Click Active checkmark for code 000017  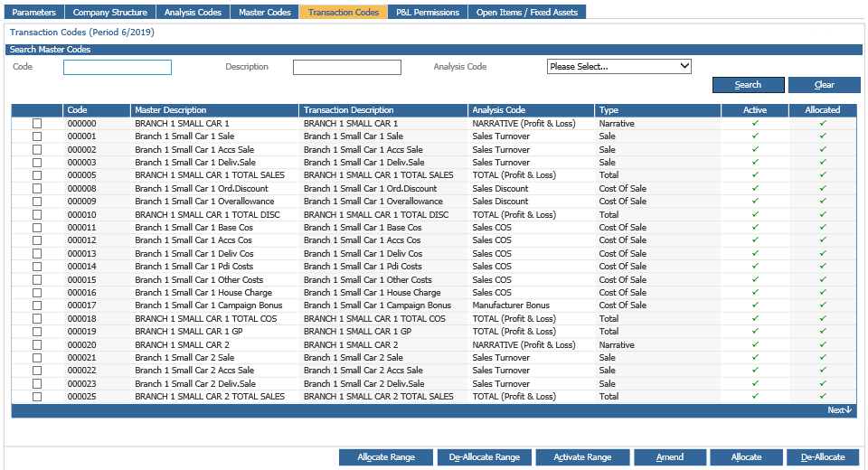pos(755,305)
